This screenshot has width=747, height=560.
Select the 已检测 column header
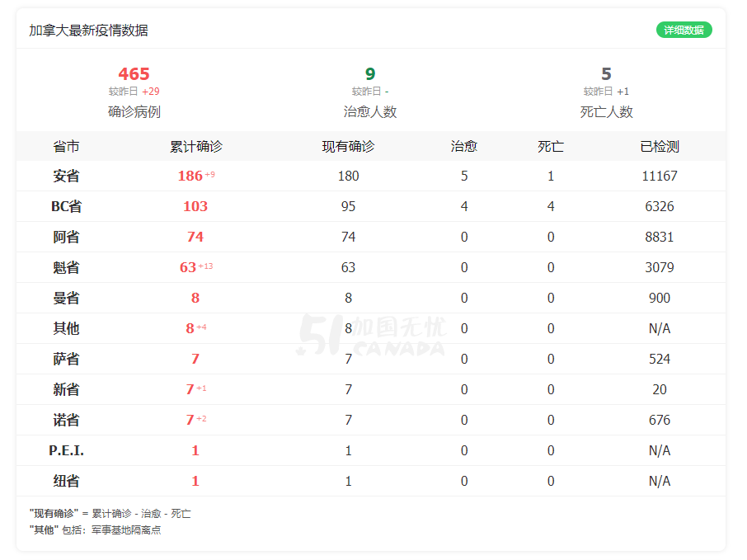[x=660, y=146]
